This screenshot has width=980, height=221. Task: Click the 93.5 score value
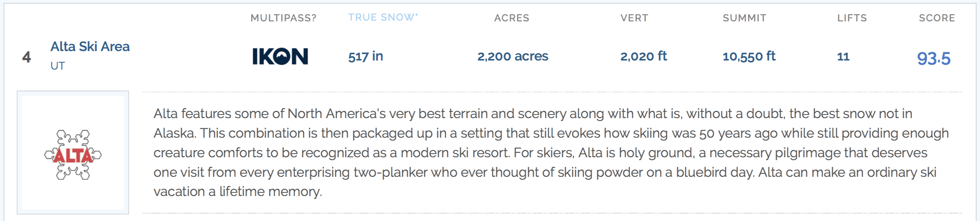click(x=934, y=58)
